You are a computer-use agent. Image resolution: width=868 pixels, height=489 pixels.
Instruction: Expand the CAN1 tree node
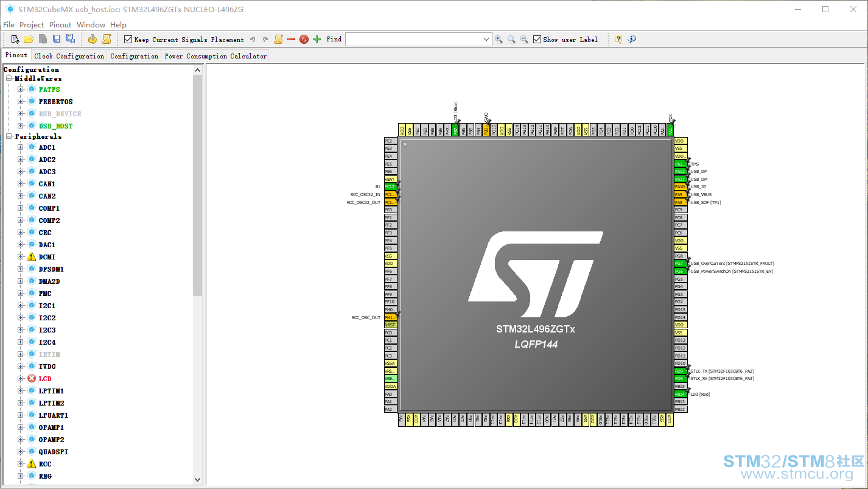point(21,184)
